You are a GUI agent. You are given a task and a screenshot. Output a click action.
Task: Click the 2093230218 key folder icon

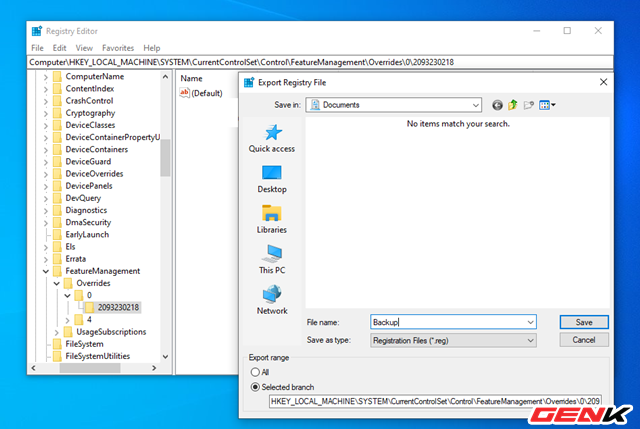tap(90, 307)
